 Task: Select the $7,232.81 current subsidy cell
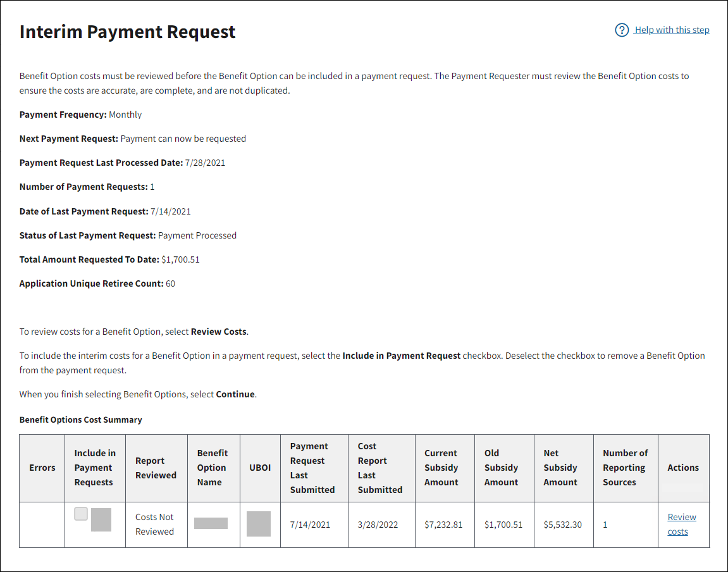[443, 525]
